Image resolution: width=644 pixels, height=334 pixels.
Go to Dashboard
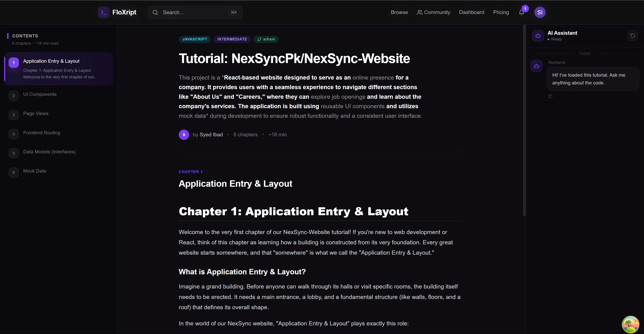pyautogui.click(x=471, y=12)
